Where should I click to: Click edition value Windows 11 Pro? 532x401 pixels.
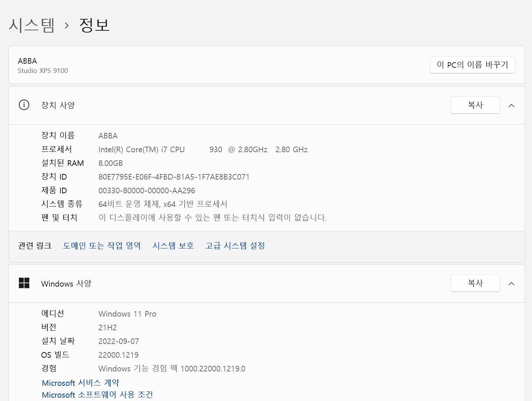pyautogui.click(x=127, y=314)
